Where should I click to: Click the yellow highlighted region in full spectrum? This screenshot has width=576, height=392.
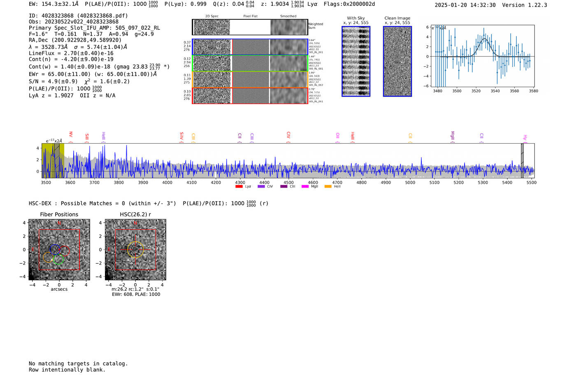pos(53,160)
